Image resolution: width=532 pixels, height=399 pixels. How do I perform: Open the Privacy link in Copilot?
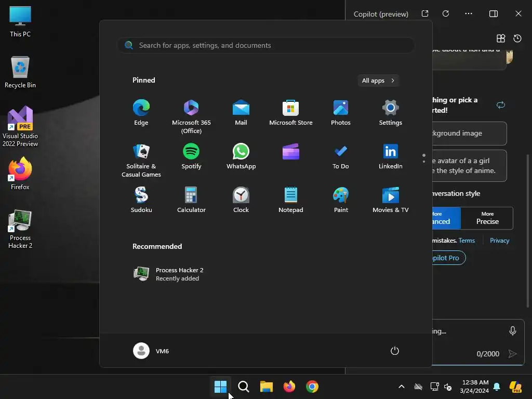point(499,240)
